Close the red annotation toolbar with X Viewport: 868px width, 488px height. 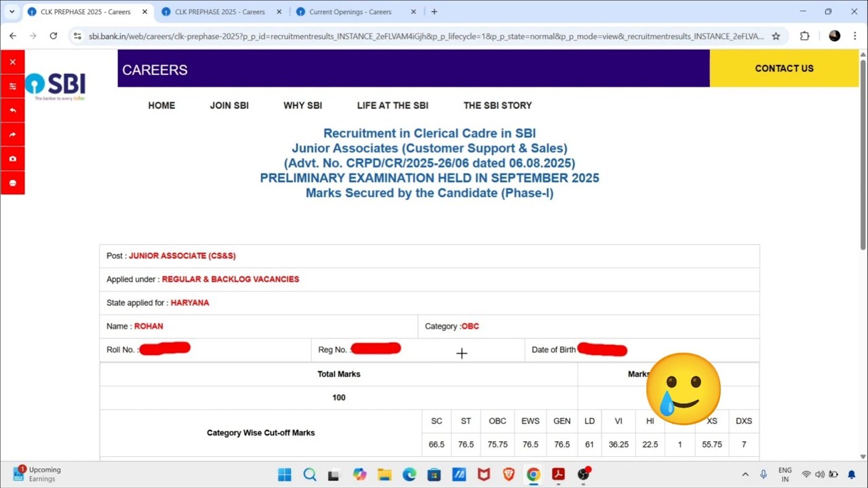click(x=12, y=62)
